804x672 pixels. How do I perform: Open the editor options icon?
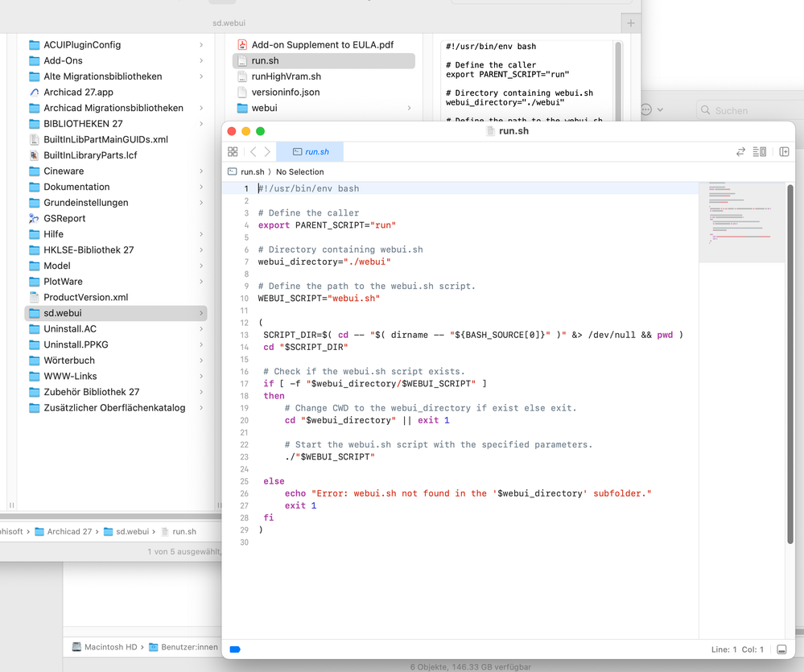pyautogui.click(x=759, y=151)
